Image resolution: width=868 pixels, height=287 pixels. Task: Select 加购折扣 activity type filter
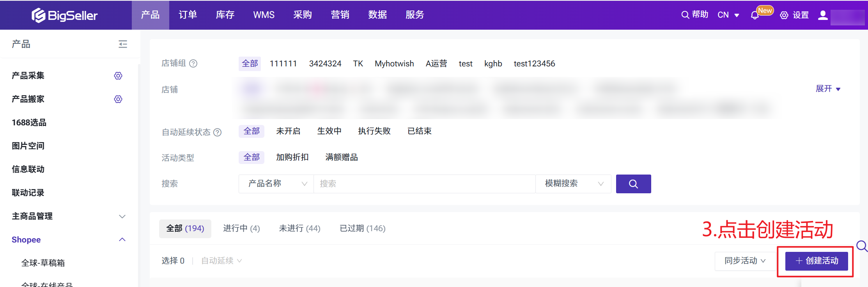click(292, 157)
